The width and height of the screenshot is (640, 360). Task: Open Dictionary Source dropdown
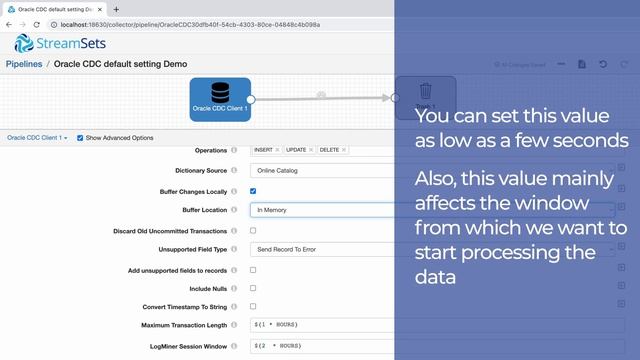click(433, 171)
